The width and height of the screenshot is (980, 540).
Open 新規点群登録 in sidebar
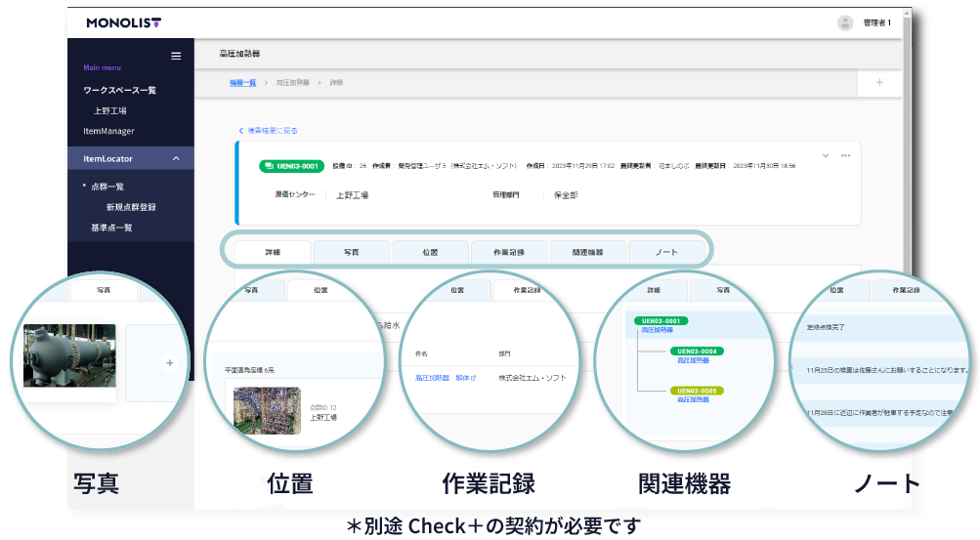tap(131, 207)
